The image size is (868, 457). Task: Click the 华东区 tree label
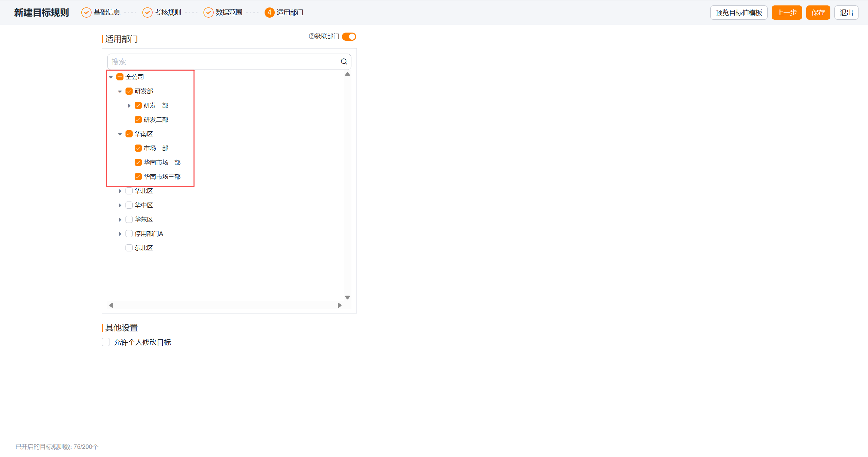click(x=144, y=220)
